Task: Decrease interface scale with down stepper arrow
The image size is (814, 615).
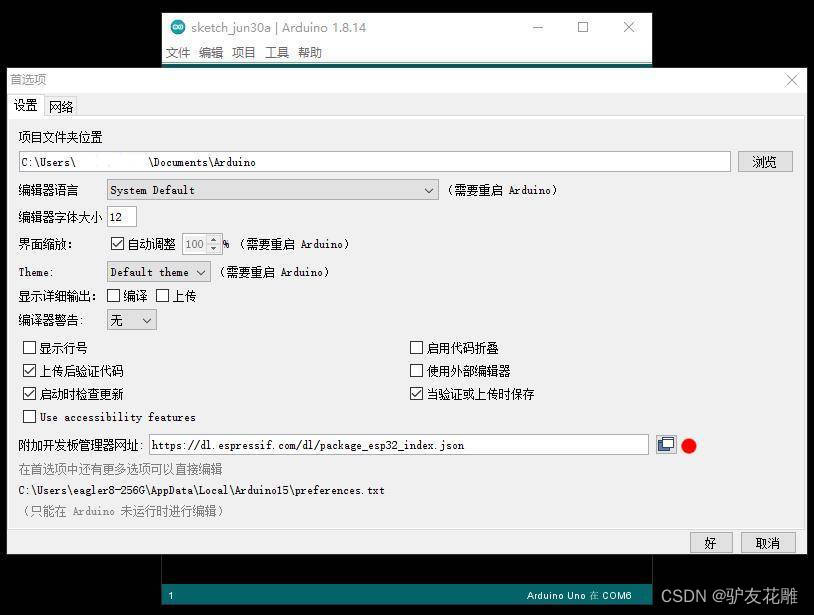Action: pos(213,249)
